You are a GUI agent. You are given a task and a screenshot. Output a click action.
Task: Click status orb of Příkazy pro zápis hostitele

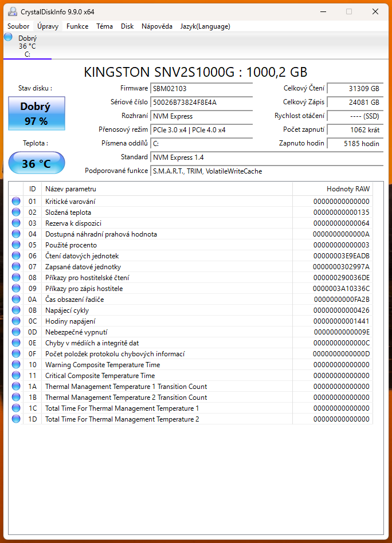(x=16, y=288)
